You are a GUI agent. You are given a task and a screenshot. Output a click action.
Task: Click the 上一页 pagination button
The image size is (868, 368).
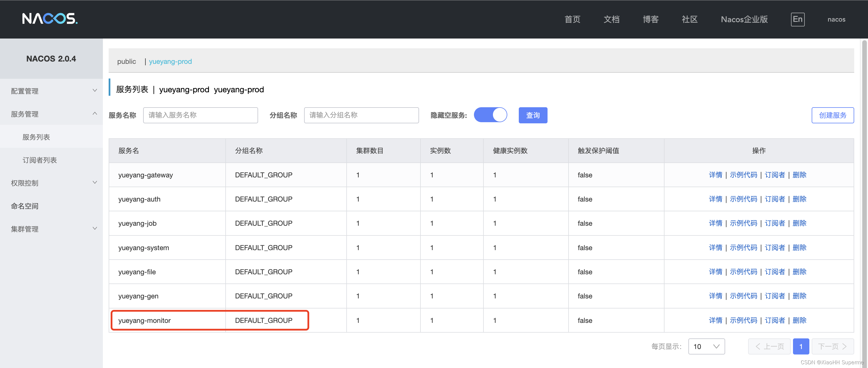pos(769,346)
